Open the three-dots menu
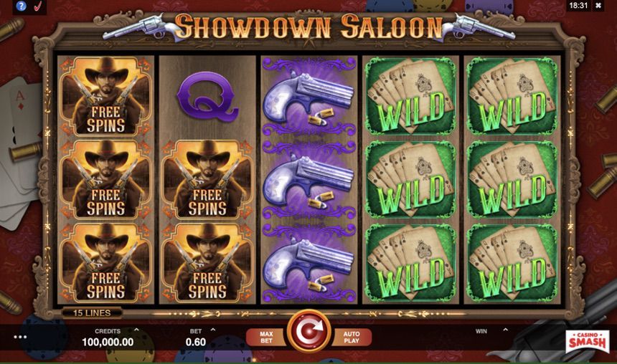Image resolution: width=617 pixels, height=364 pixels. (x=21, y=337)
